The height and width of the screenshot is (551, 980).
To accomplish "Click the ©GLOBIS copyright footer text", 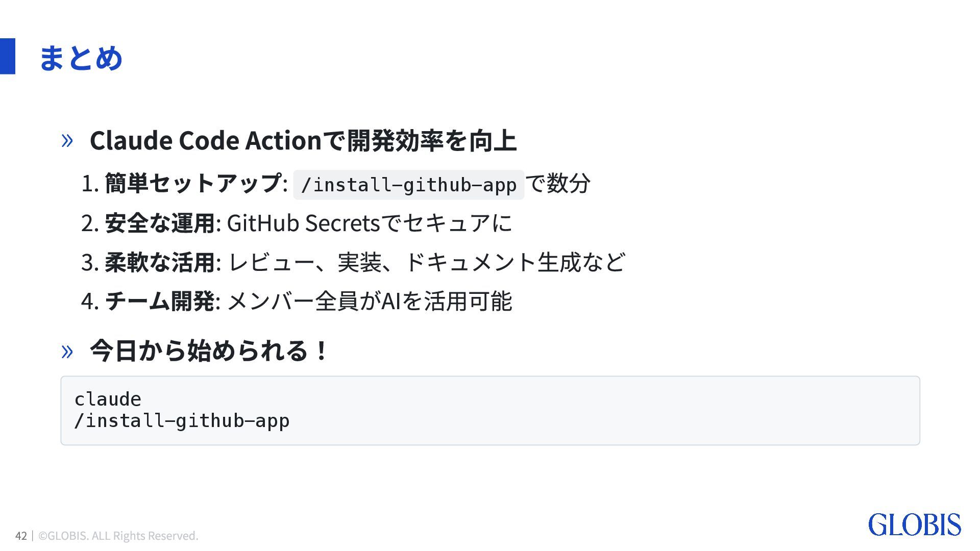I will point(118,536).
